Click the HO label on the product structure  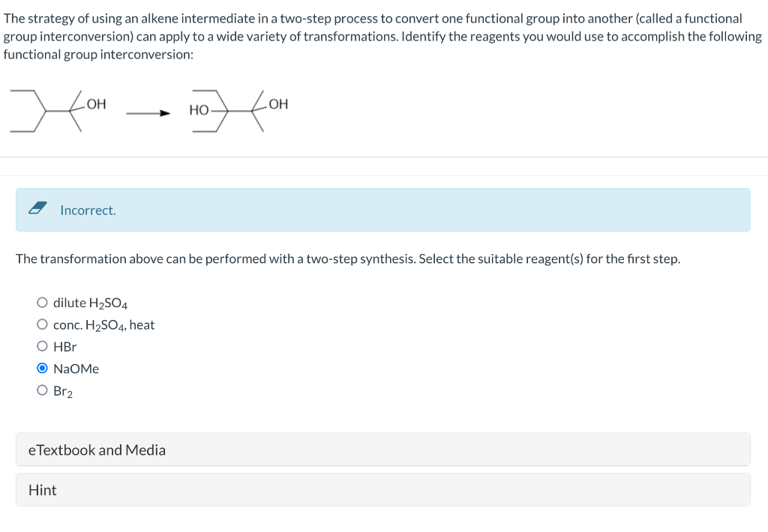199,108
